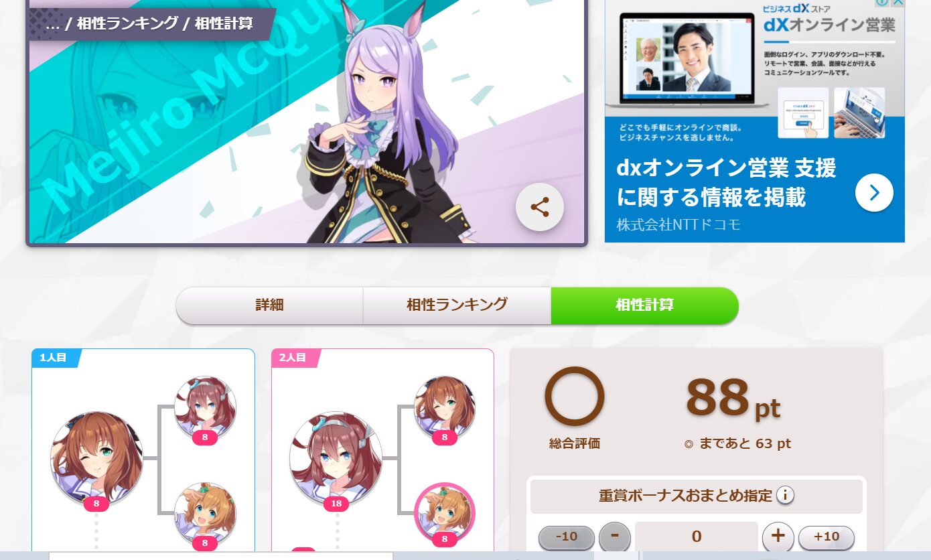
Task: Click the bottom parent portrait in 1人目
Action: pyautogui.click(x=205, y=513)
